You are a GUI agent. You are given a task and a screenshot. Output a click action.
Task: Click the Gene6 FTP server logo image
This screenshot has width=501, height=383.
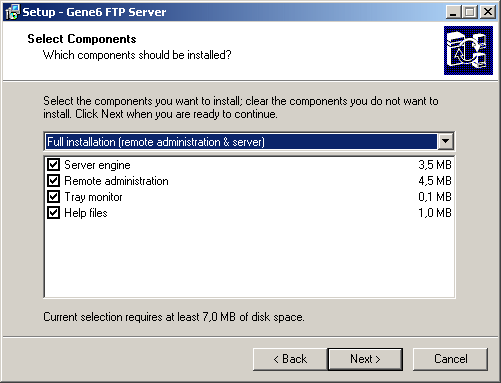[x=468, y=50]
